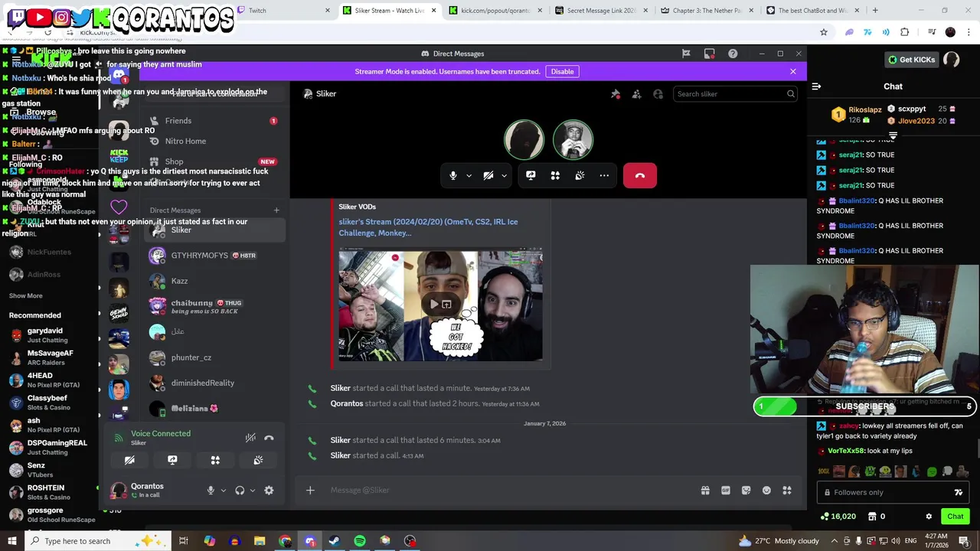
Task: Add friends to DM icon
Action: (x=636, y=93)
